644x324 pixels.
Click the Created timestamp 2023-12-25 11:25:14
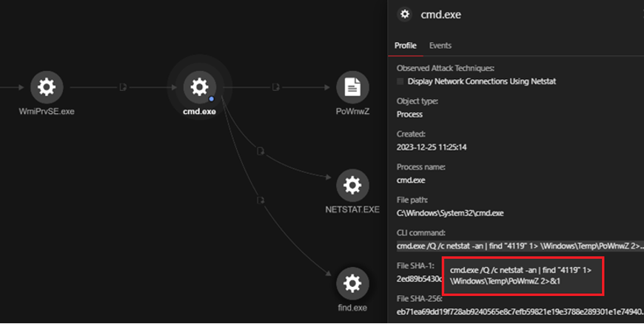point(435,146)
